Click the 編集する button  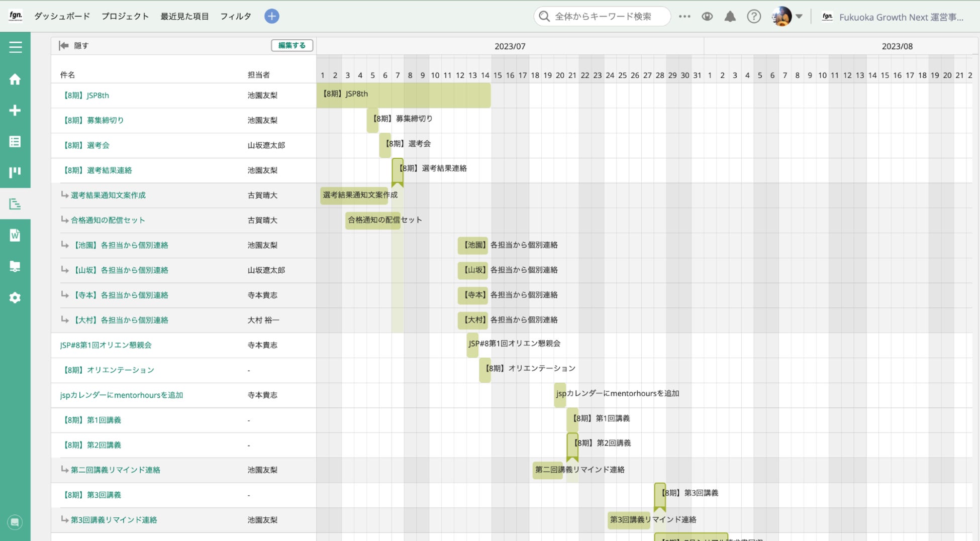pos(292,46)
